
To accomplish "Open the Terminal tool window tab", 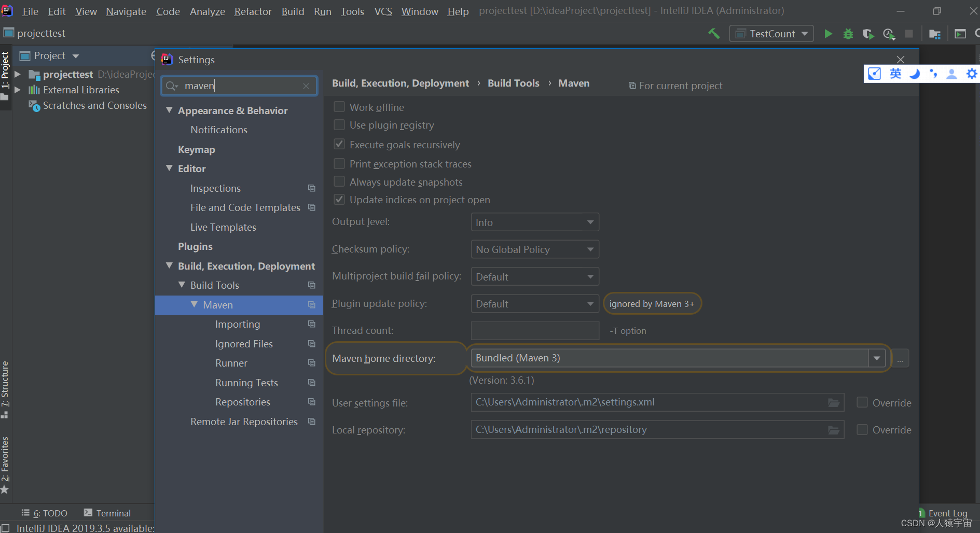I will point(107,513).
